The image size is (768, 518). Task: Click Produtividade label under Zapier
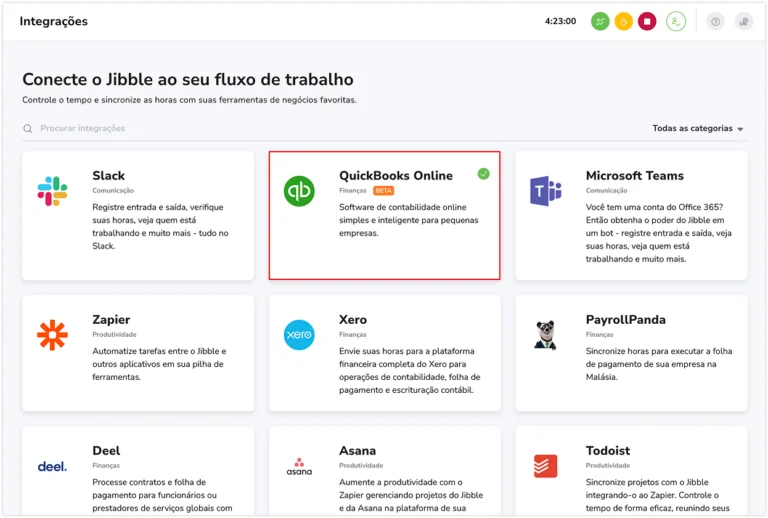(x=115, y=334)
